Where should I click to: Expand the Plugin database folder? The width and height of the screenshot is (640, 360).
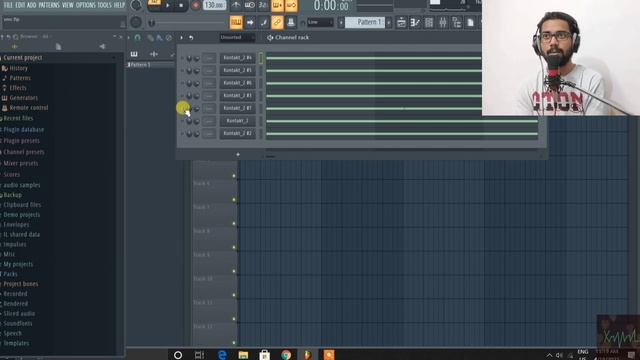click(23, 130)
